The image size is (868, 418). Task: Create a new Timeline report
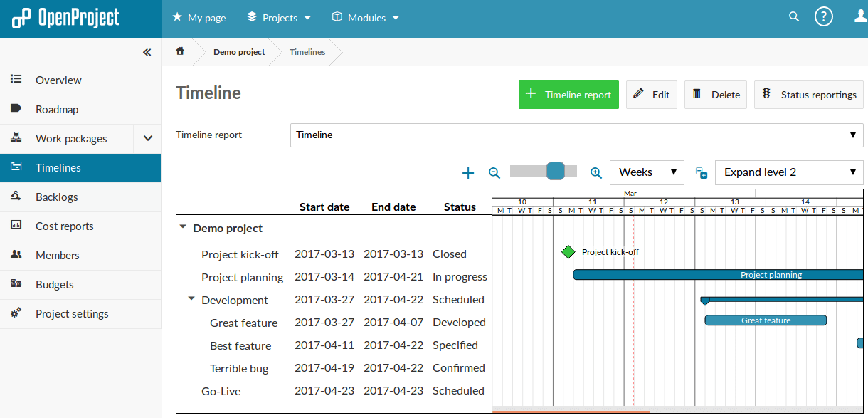[568, 94]
